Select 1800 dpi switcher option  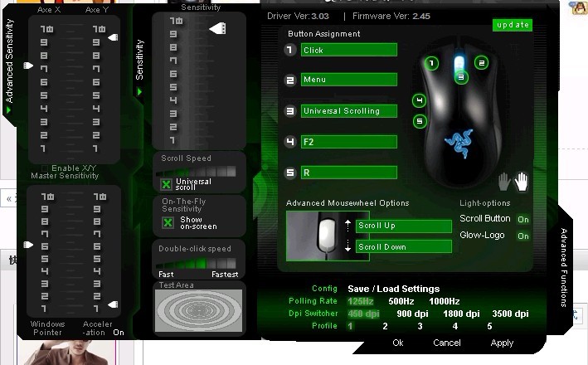click(461, 314)
